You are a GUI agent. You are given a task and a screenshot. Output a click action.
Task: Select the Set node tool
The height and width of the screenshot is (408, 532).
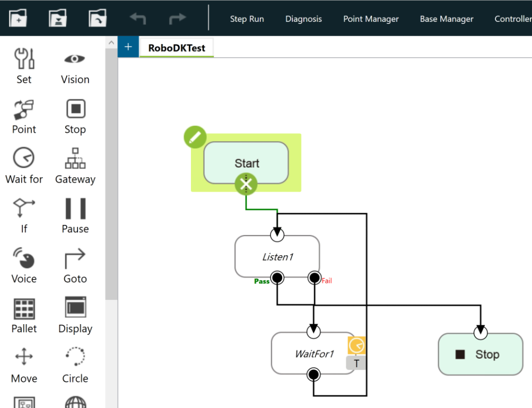[24, 66]
